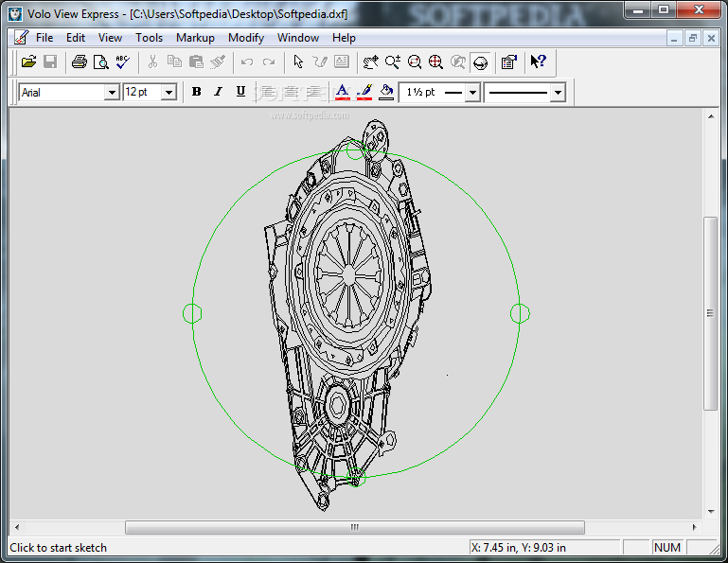Click the Zoom previous icon
The width and height of the screenshot is (728, 563).
[458, 62]
